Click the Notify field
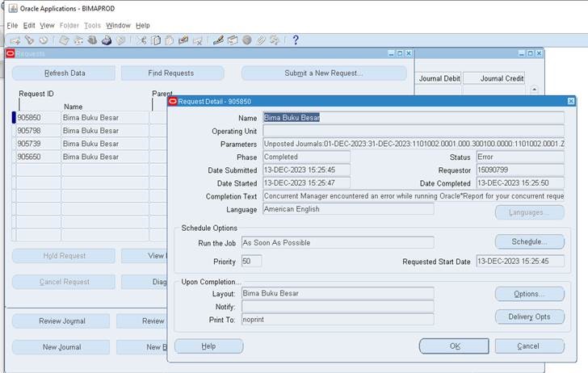The height and width of the screenshot is (373, 588). click(x=338, y=307)
